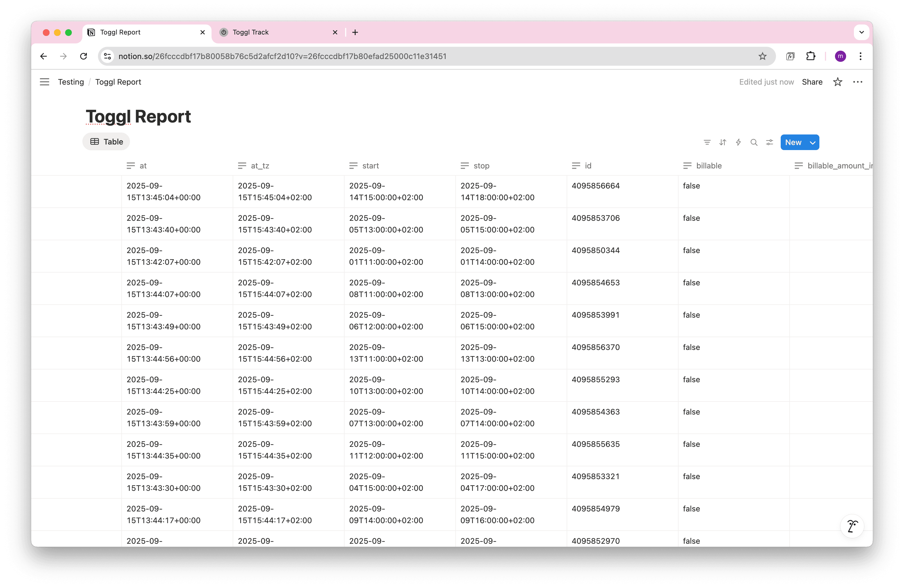Toggle the Notion sidebar hamburger menu
904x588 pixels.
click(45, 82)
